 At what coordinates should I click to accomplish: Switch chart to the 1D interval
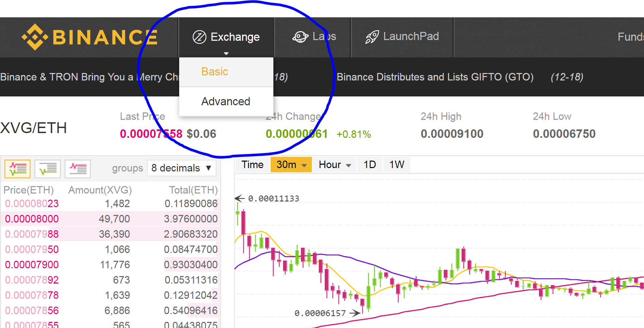pyautogui.click(x=370, y=165)
